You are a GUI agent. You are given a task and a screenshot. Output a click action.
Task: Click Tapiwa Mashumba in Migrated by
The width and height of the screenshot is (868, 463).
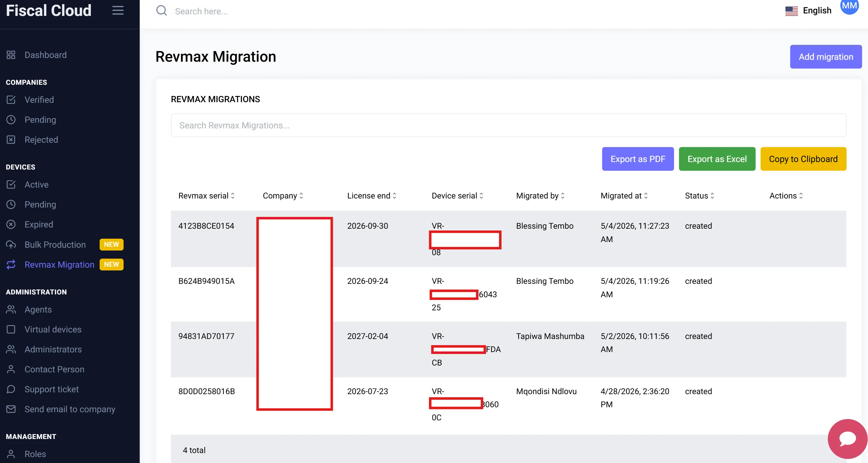point(550,336)
